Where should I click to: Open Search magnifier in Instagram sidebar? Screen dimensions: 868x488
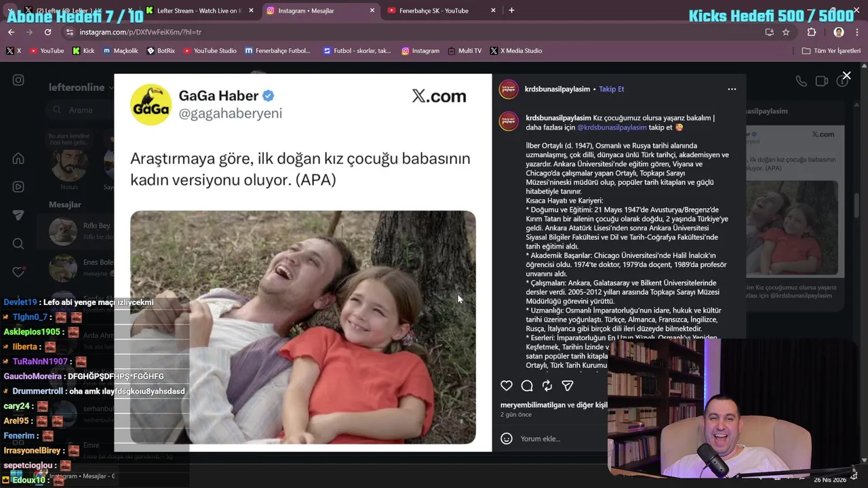(x=18, y=244)
